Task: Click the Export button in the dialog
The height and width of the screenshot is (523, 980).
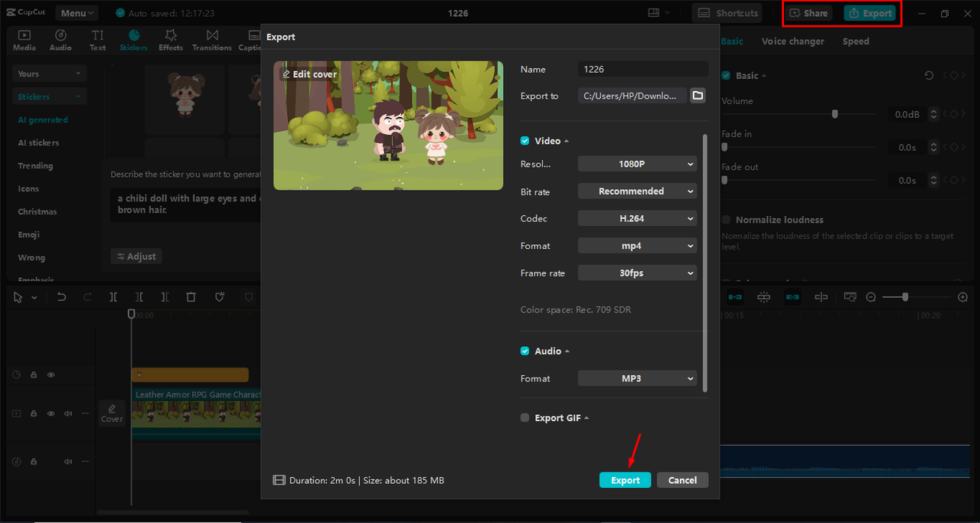Action: coord(625,480)
